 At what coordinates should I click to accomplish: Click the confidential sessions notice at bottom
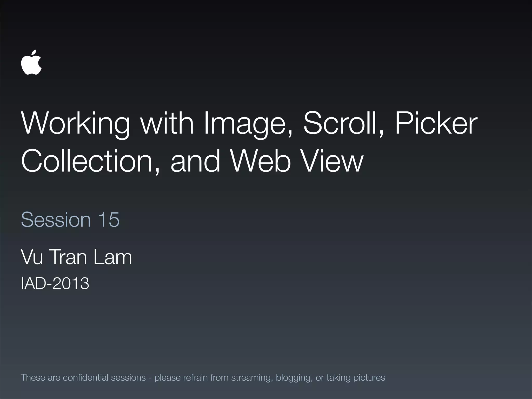point(203,378)
